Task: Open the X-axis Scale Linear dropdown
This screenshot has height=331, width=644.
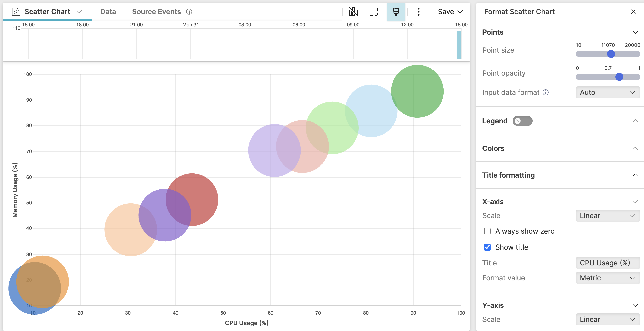Action: coord(608,216)
